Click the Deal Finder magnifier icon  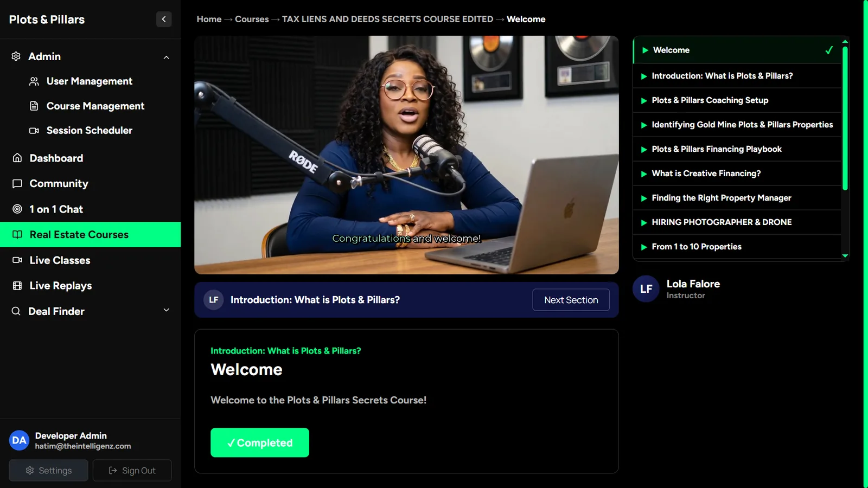[16, 311]
